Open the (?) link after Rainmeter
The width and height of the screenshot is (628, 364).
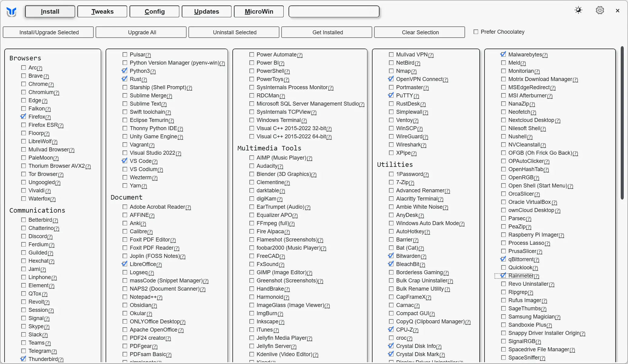(x=536, y=276)
